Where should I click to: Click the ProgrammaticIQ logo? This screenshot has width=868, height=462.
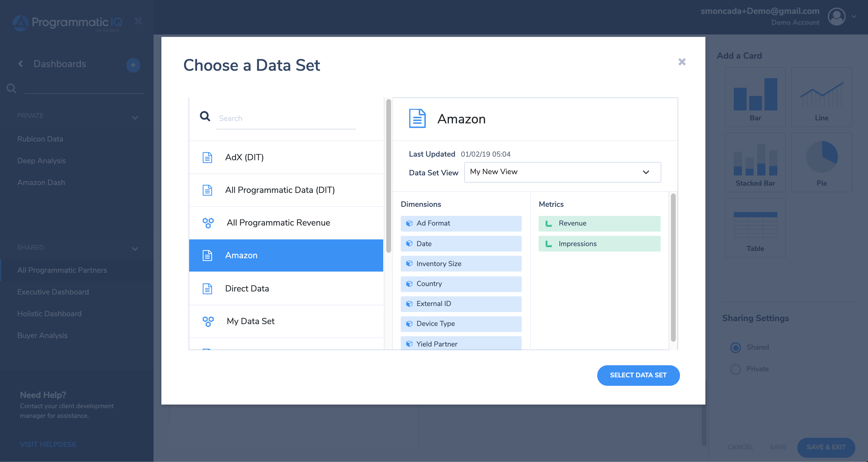click(x=67, y=23)
